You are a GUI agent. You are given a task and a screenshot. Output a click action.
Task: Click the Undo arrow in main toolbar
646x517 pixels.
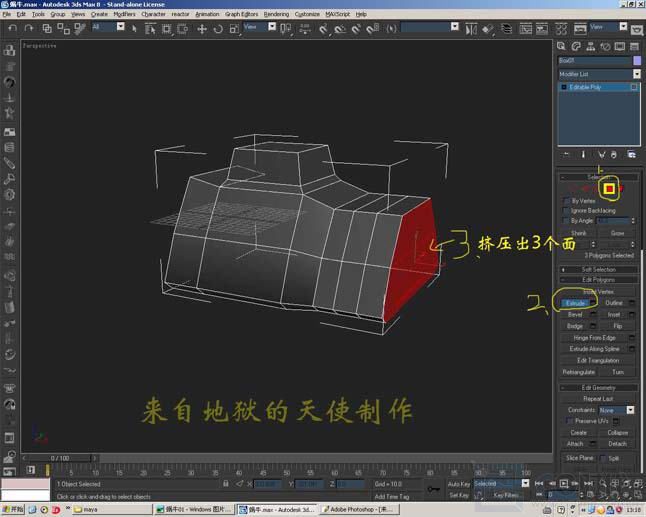13,28
